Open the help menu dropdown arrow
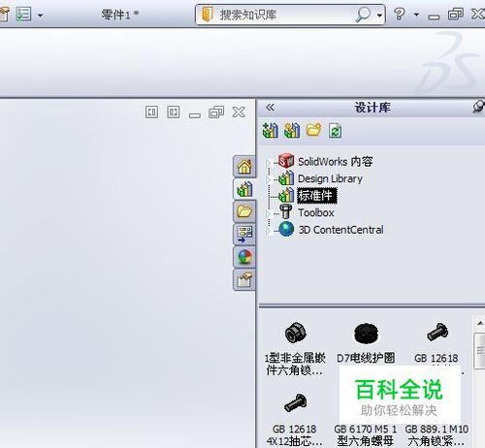485x448 pixels. tap(416, 15)
